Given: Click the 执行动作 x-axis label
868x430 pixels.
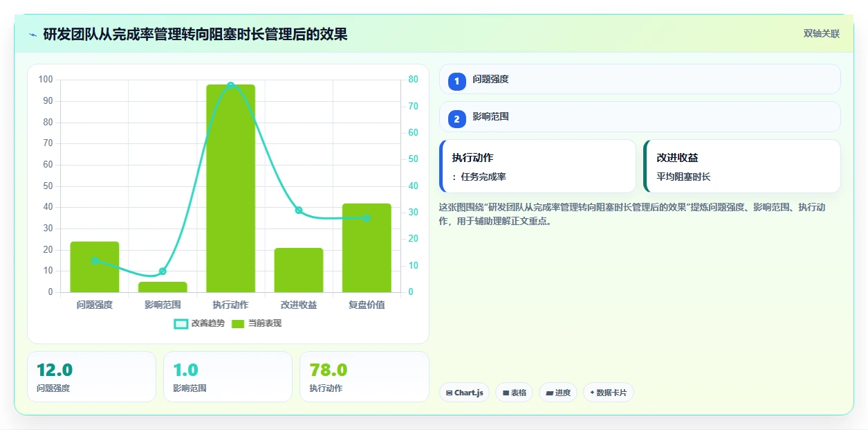Looking at the screenshot, I should tap(231, 305).
